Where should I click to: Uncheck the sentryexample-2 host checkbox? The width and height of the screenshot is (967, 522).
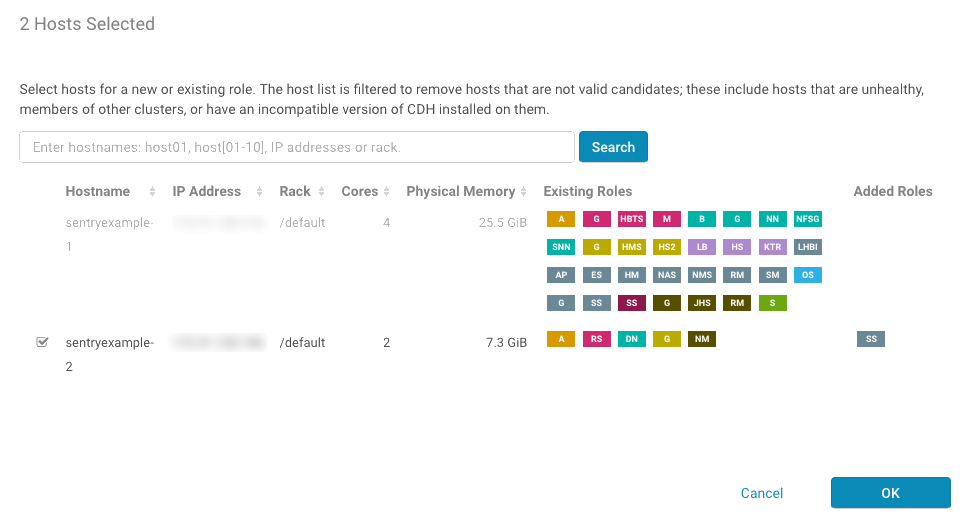42,342
